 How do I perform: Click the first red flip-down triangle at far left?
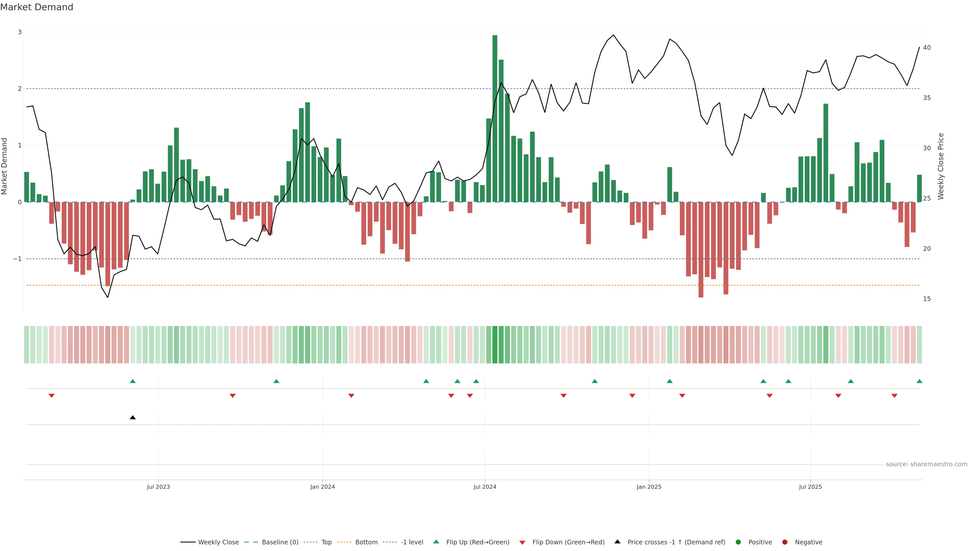(x=51, y=396)
